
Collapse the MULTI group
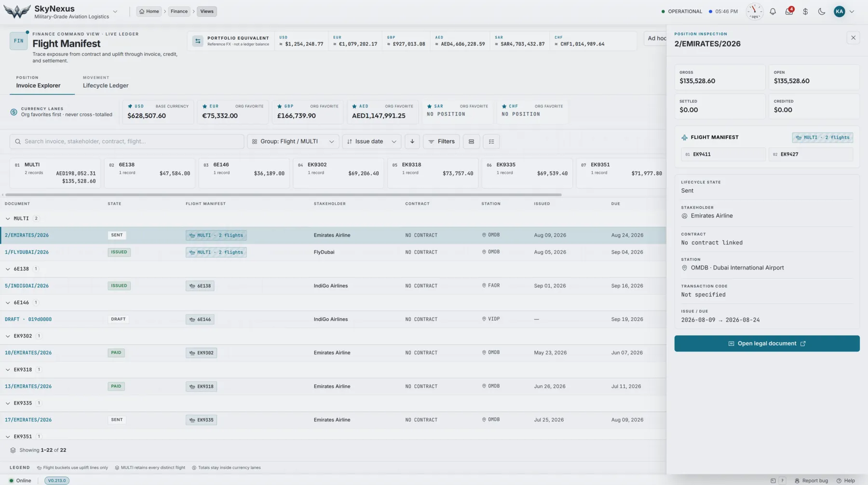8,219
